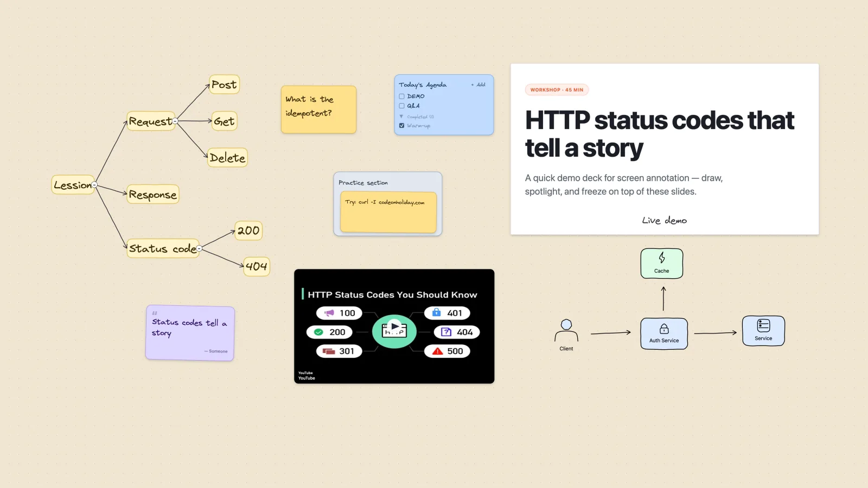Click the 'Service' label in diagram
Screen dimensions: 868x488
pos(763,338)
